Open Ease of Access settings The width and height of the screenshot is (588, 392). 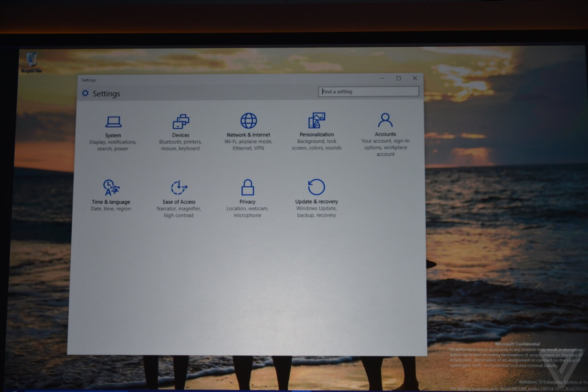179,194
